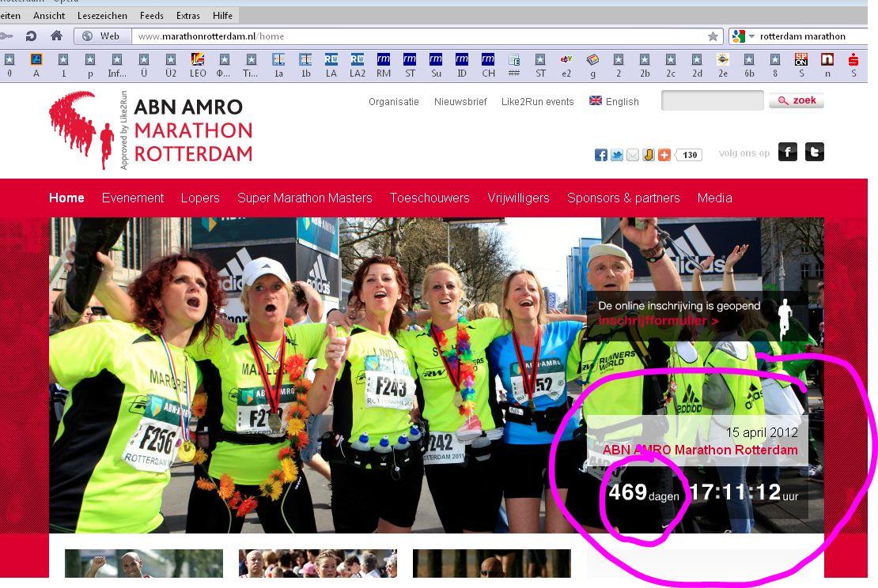Open the 'A' bookmark icon
This screenshot has width=878, height=588.
coord(36,65)
